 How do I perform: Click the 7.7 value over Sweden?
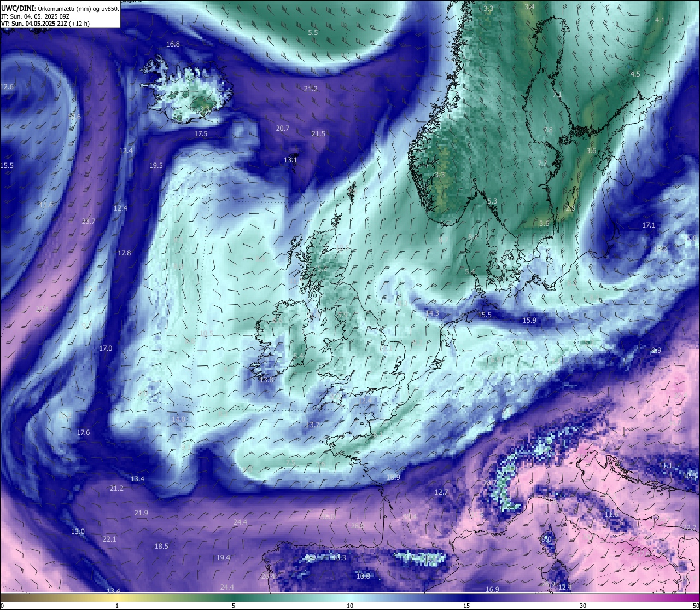click(x=542, y=164)
